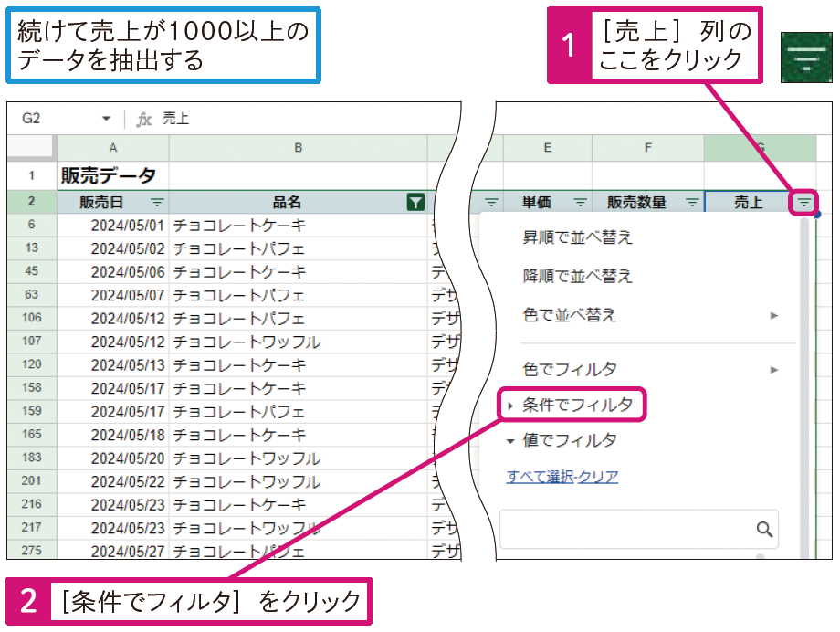Choose 降順で並べ替え
This screenshot has width=840, height=632.
(577, 276)
